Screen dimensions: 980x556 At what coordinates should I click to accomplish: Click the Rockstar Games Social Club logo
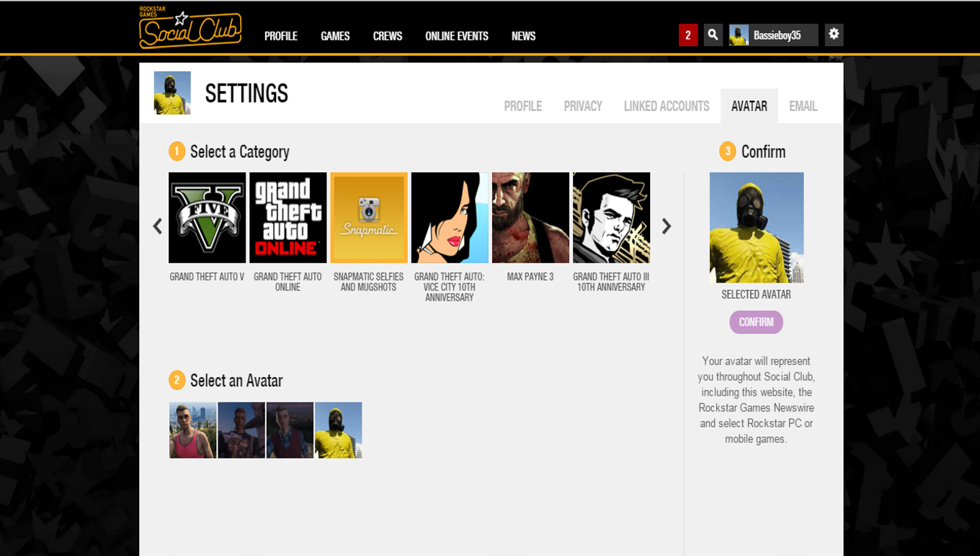click(190, 27)
